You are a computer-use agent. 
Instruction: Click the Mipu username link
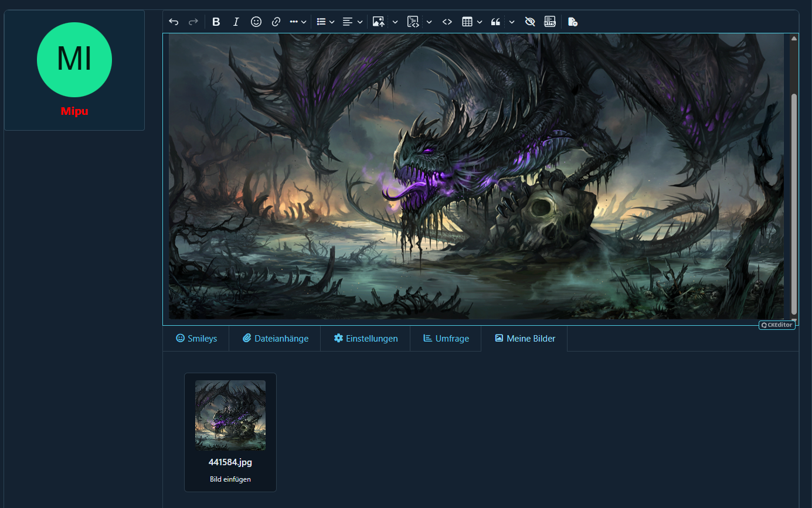(x=74, y=111)
